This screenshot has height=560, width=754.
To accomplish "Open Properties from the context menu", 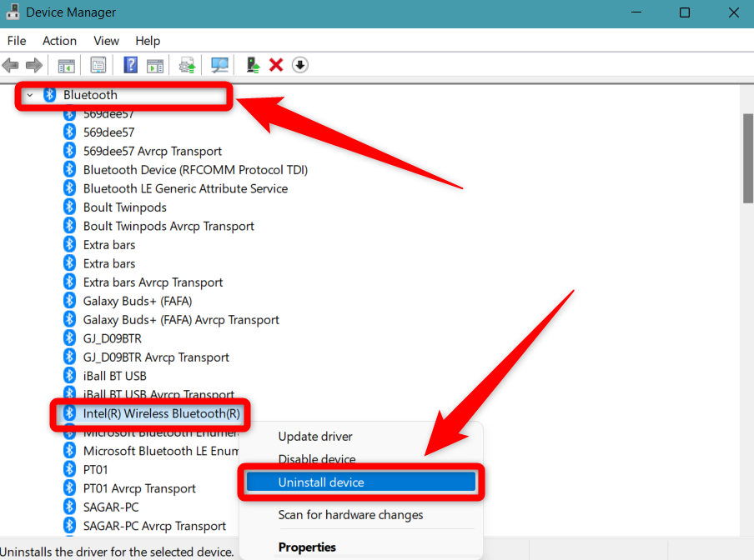I will [x=307, y=547].
